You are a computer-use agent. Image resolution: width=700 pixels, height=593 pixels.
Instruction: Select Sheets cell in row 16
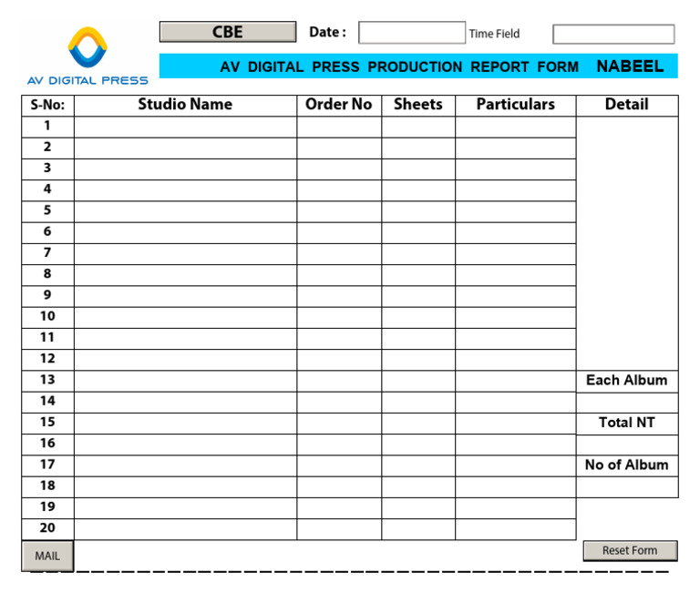pyautogui.click(x=418, y=445)
